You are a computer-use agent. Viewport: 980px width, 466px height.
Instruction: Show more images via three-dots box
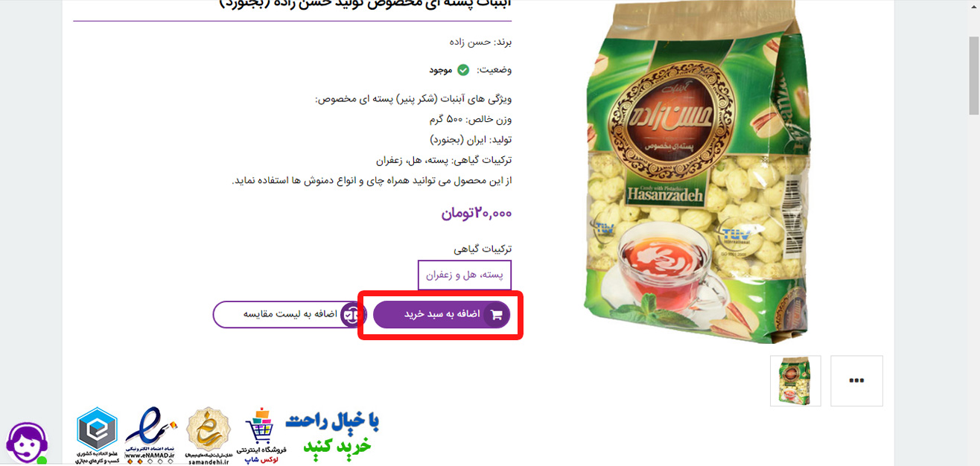(x=856, y=380)
